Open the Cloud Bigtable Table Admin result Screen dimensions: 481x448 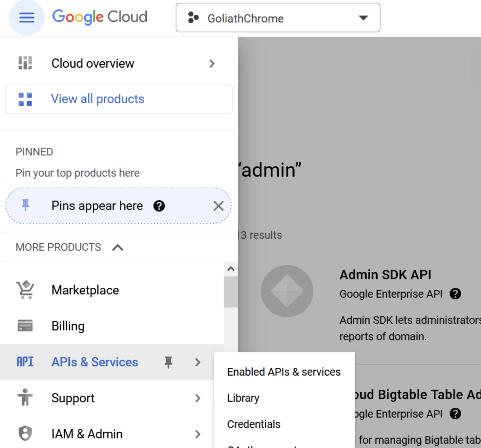click(417, 395)
